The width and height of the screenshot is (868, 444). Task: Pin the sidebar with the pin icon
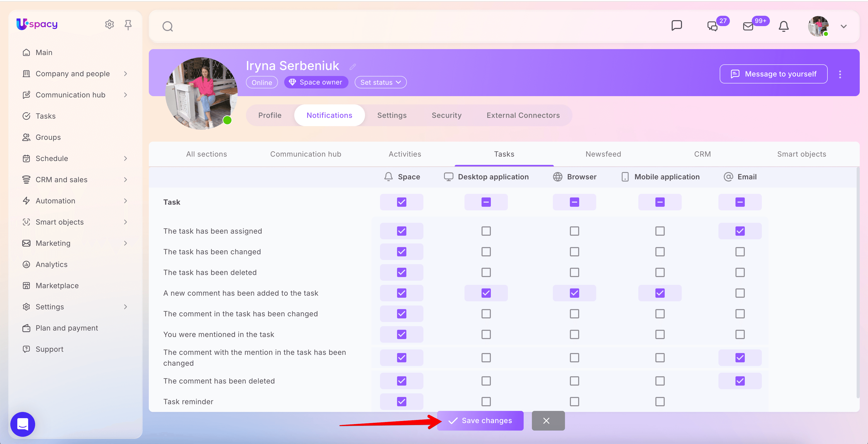(x=128, y=25)
